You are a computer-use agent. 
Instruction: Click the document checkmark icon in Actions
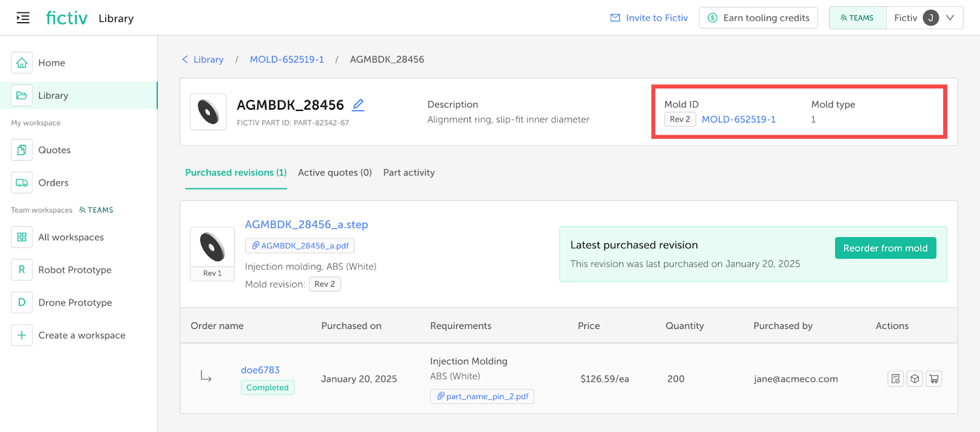tap(895, 379)
